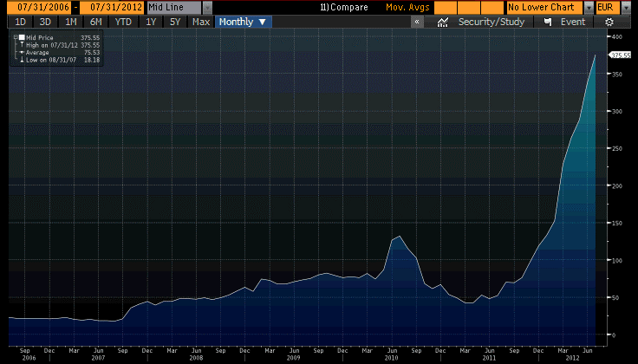Select the 1M range tab
Viewport: 638px width, 364px height.
click(x=71, y=22)
